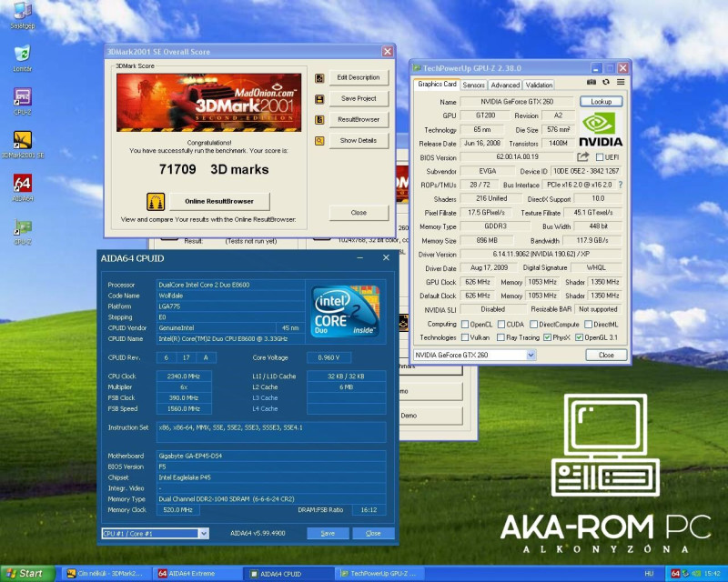Open the Windows Start button
This screenshot has width=728, height=582.
pos(26,574)
